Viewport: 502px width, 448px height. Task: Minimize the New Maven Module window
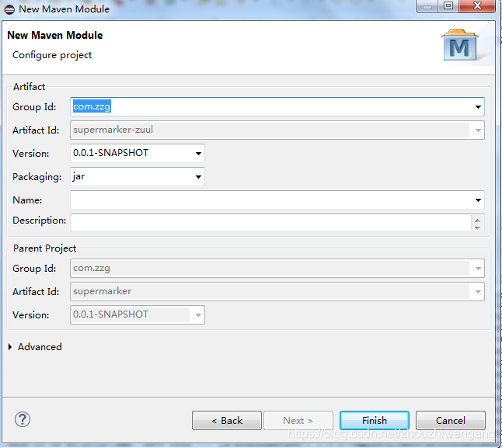coord(427,5)
